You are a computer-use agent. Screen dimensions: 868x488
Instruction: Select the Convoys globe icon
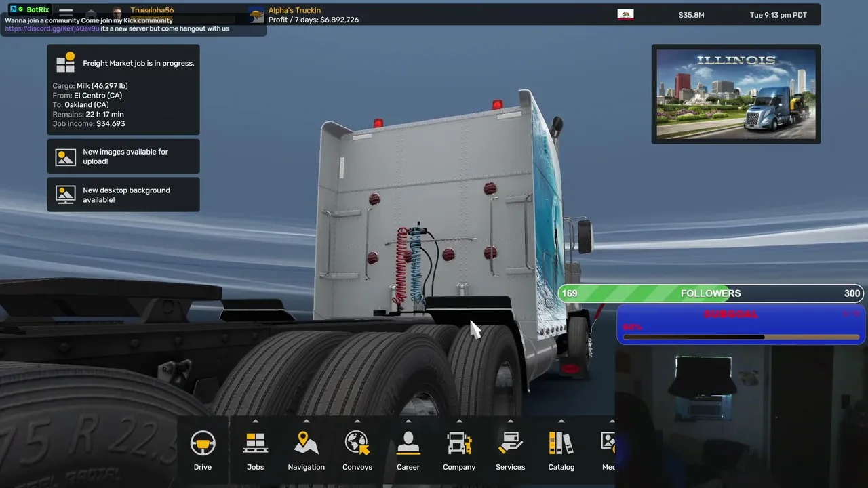(357, 443)
